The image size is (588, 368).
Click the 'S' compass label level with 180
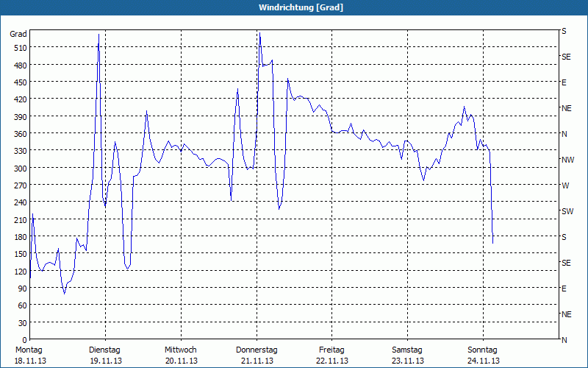tap(564, 237)
